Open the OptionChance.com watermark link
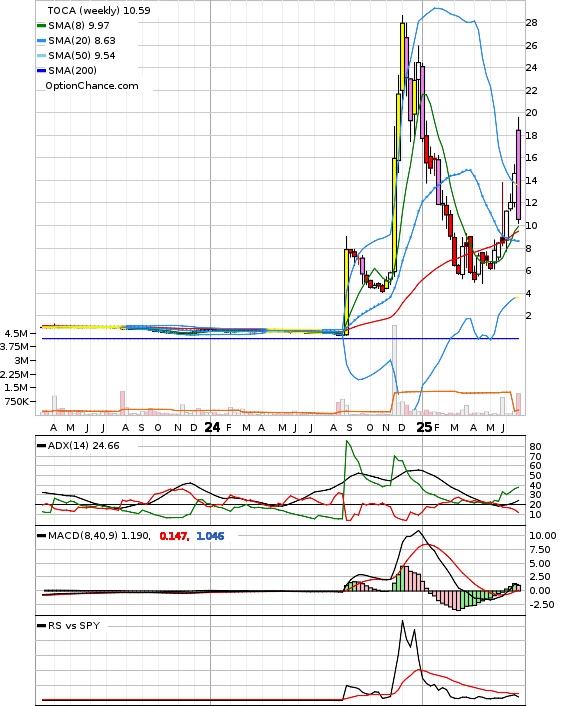The height and width of the screenshot is (706, 566). [x=92, y=86]
